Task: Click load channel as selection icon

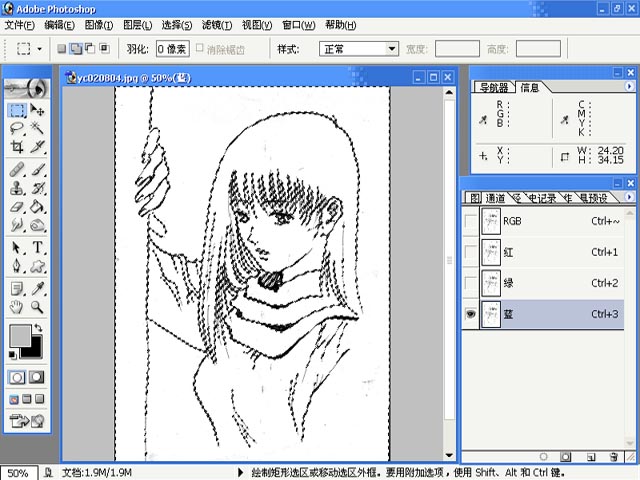Action: tap(543, 457)
